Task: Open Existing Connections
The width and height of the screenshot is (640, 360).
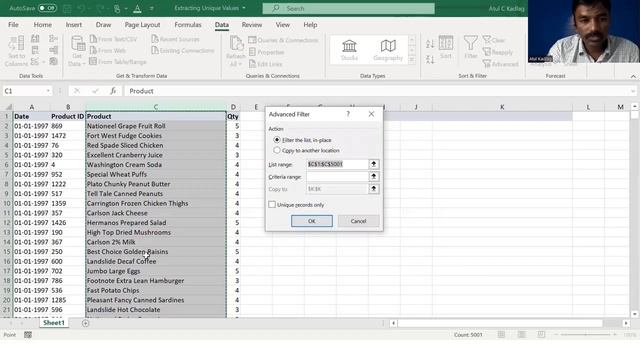Action: click(182, 51)
